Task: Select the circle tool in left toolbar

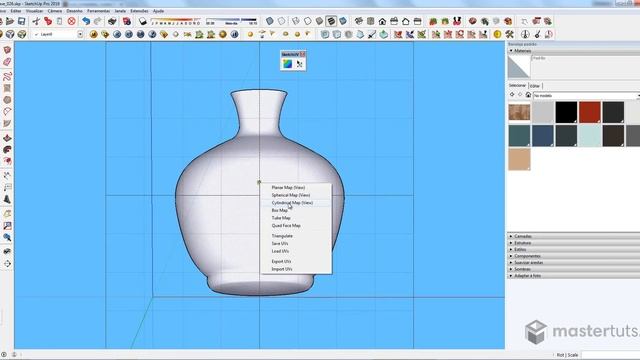Action: coord(7,100)
